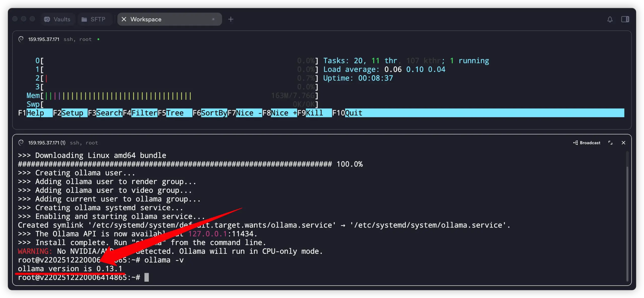Close the lower terminal pane

(623, 143)
